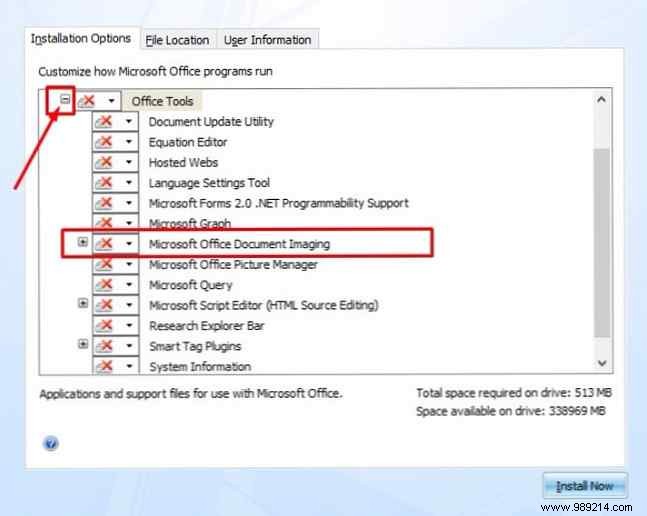647x516 pixels.
Task: Click the scroll up arrow in feature list
Action: point(602,99)
